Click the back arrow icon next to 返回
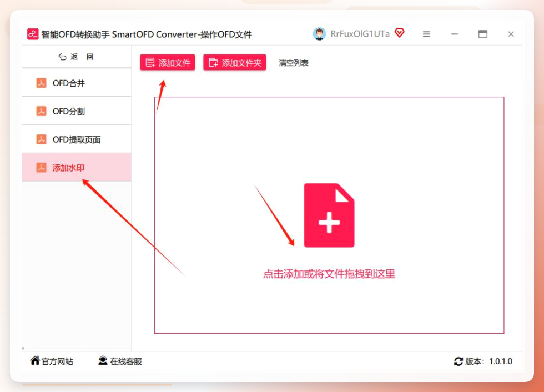 click(62, 57)
